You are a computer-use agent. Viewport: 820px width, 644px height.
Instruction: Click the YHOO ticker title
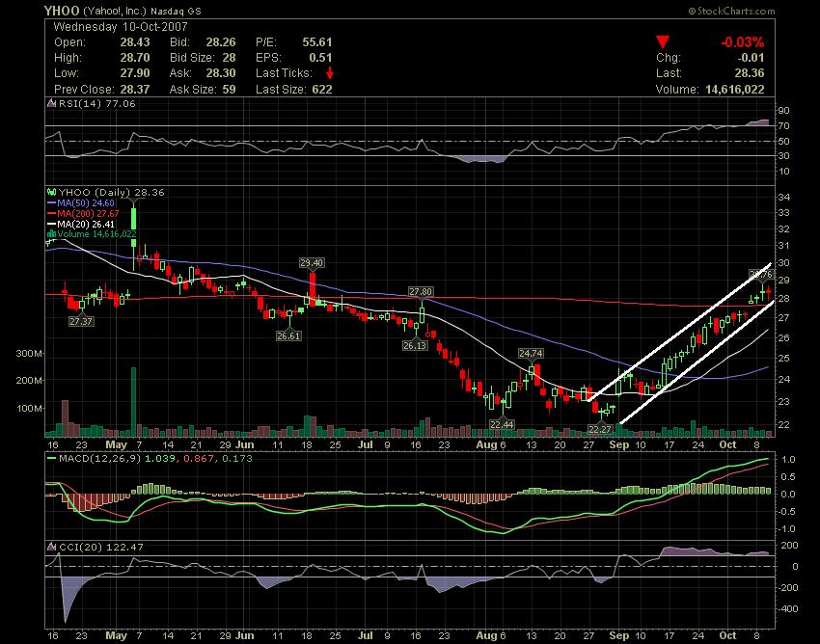62,11
